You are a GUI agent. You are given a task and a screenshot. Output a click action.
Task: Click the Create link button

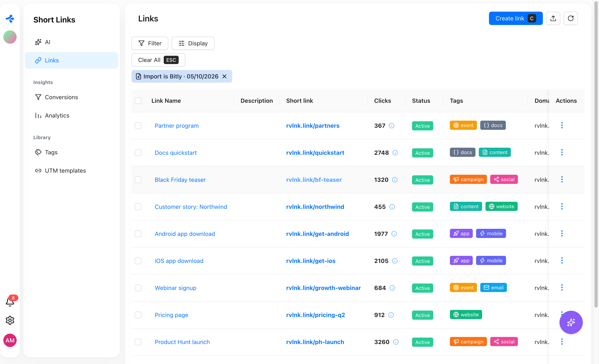coord(516,18)
